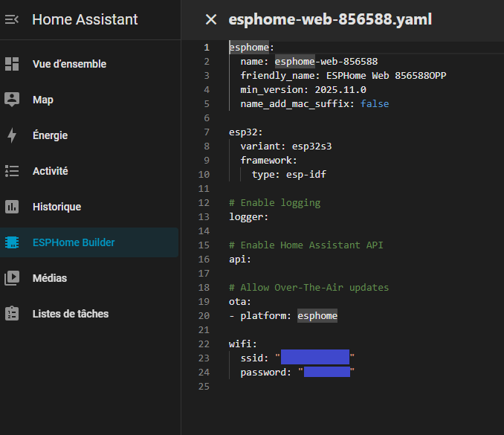The height and width of the screenshot is (435, 504).
Task: Click the Home Assistant title
Action: click(x=85, y=19)
